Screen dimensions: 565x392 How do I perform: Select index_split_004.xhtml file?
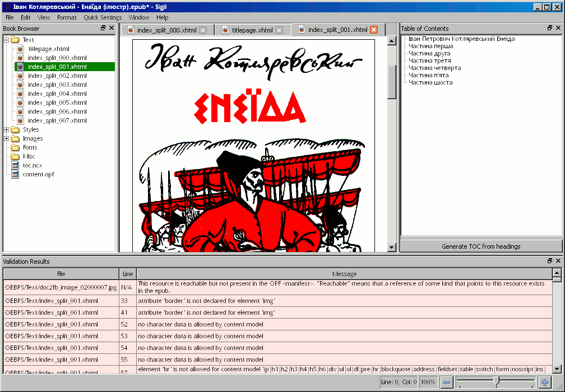point(57,94)
